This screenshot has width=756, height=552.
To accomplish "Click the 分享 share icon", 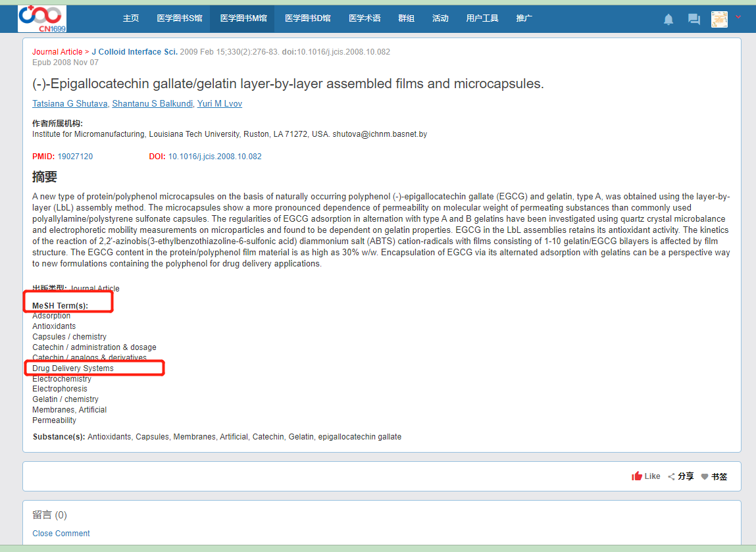I will [671, 476].
